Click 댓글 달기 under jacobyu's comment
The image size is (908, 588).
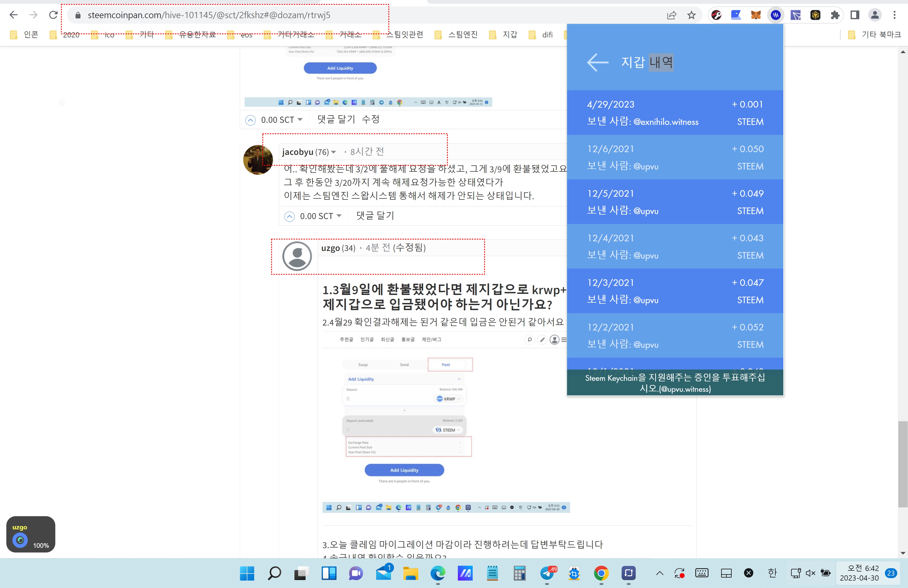pos(375,216)
